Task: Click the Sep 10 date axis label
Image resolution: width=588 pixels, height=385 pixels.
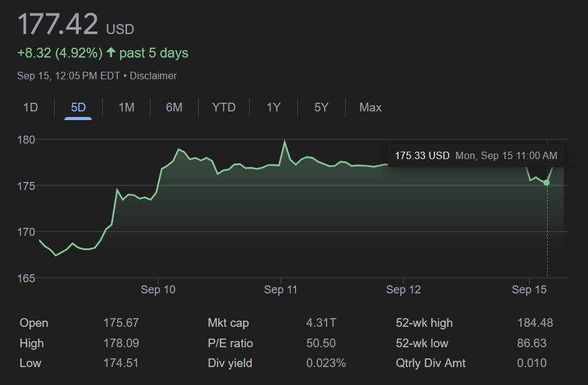Action: tap(158, 290)
